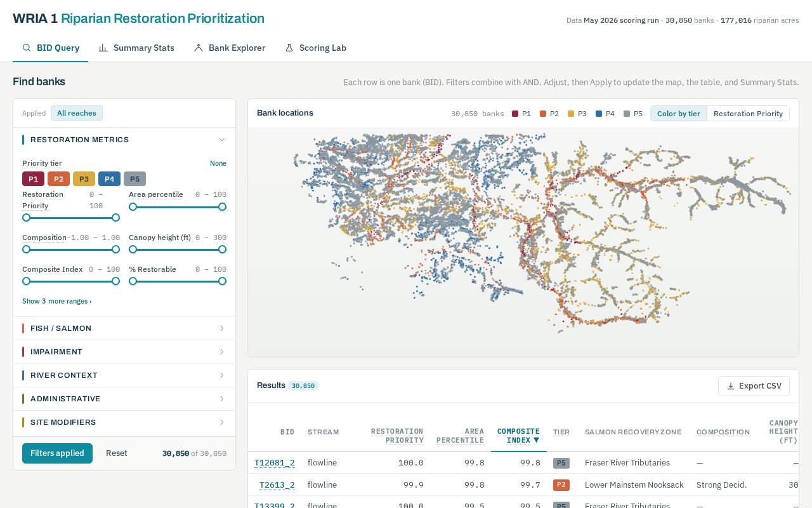The width and height of the screenshot is (812, 508).
Task: Click the Composition range label
Action: 44,237
